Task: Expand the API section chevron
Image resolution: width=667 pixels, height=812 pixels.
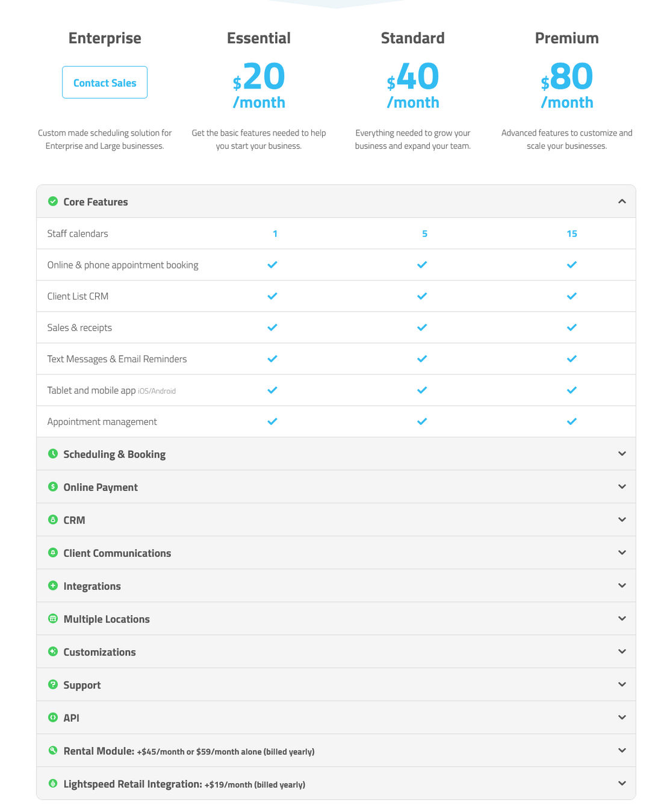Action: pos(622,717)
